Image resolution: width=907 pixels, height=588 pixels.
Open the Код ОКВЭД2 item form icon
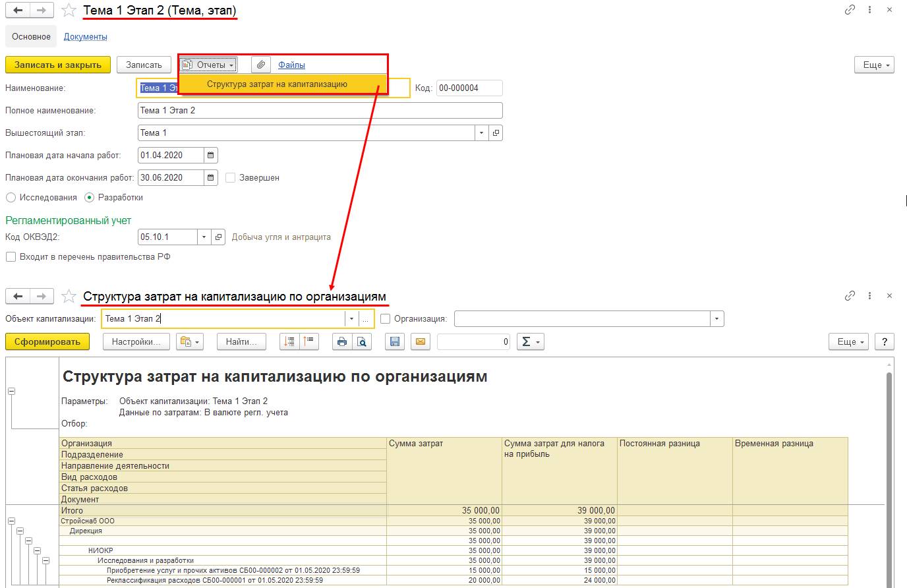219,237
